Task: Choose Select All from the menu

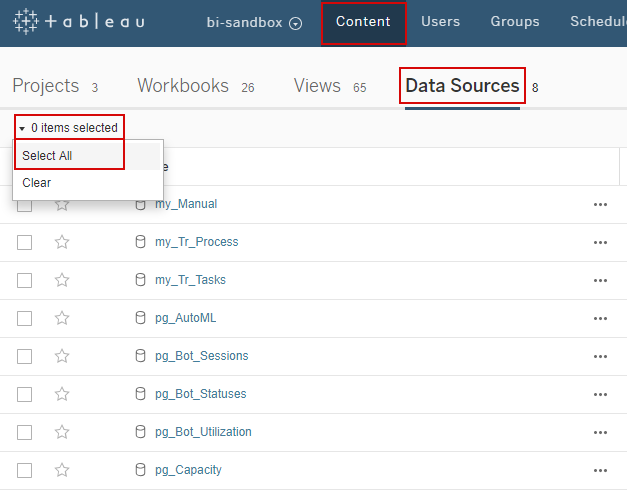Action: (87, 156)
